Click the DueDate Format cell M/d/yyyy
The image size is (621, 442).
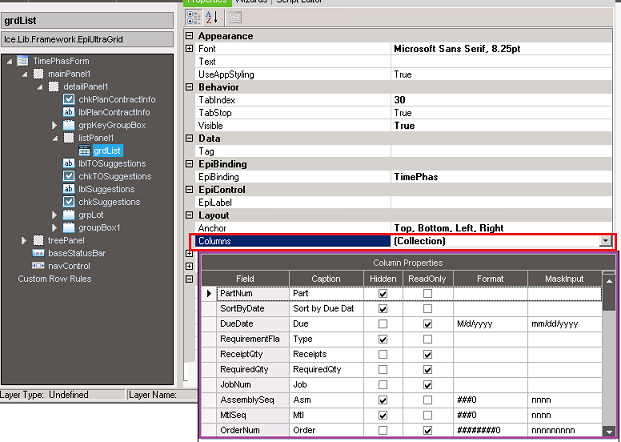pyautogui.click(x=490, y=324)
